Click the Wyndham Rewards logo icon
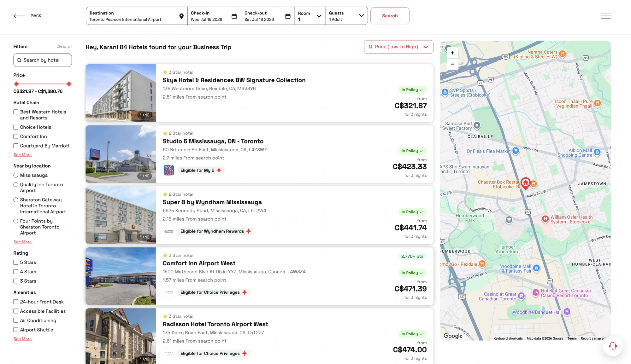The width and height of the screenshot is (631, 364). 169,231
